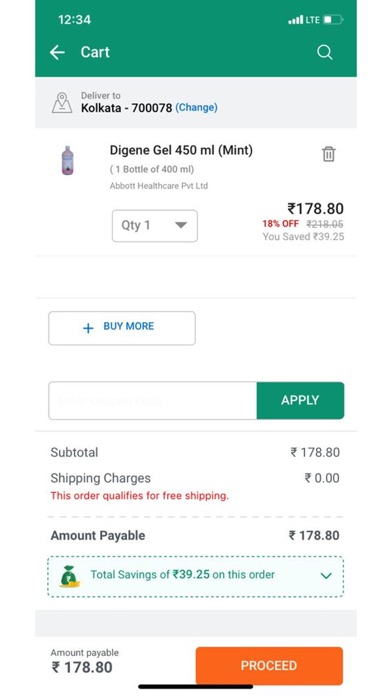Tap the plus icon on Buy More
This screenshot has height=696, width=392.
click(88, 328)
